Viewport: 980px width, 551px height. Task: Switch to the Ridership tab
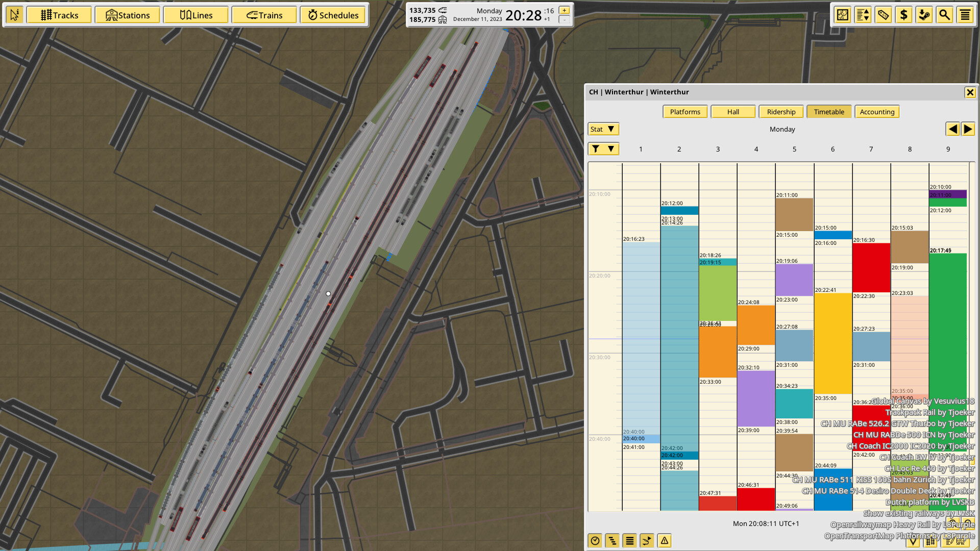(x=781, y=112)
